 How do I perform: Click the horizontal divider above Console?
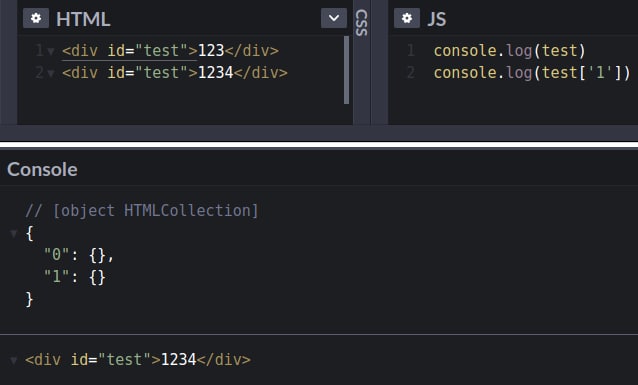319,144
